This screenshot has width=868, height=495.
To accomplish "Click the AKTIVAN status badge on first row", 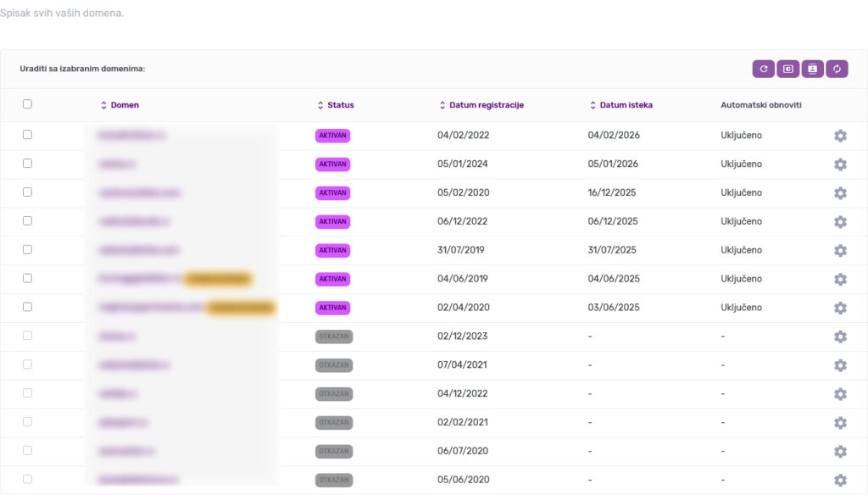I will (332, 135).
